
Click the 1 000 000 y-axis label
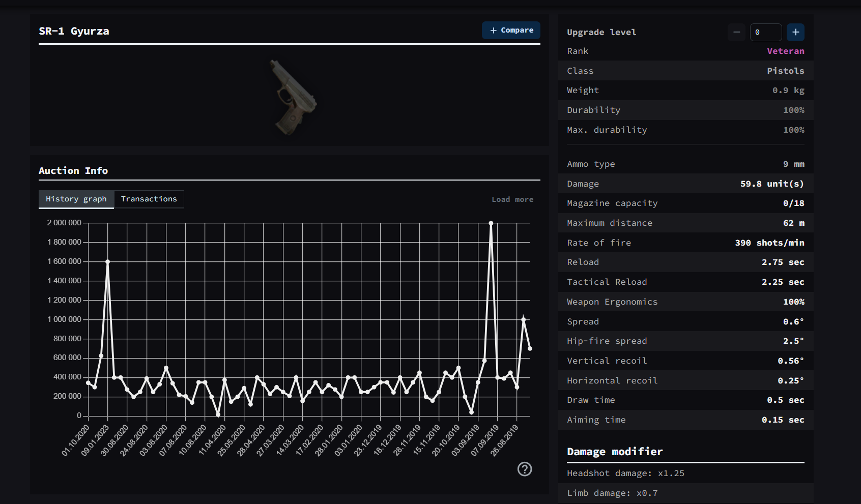pyautogui.click(x=64, y=319)
